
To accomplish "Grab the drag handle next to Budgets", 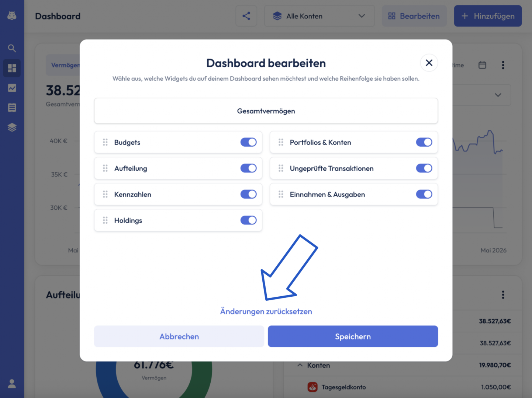I will [x=105, y=142].
